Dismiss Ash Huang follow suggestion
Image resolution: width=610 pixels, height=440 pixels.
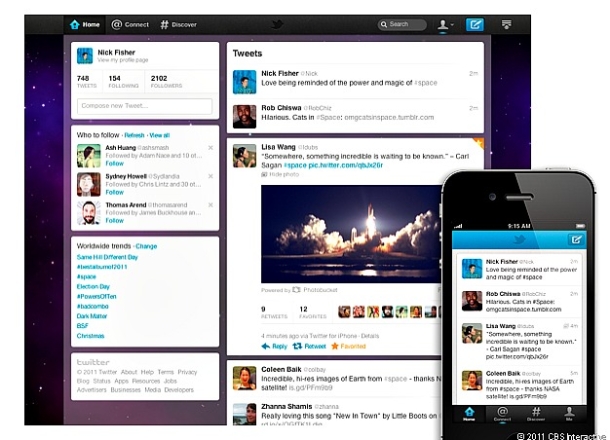pos(211,148)
